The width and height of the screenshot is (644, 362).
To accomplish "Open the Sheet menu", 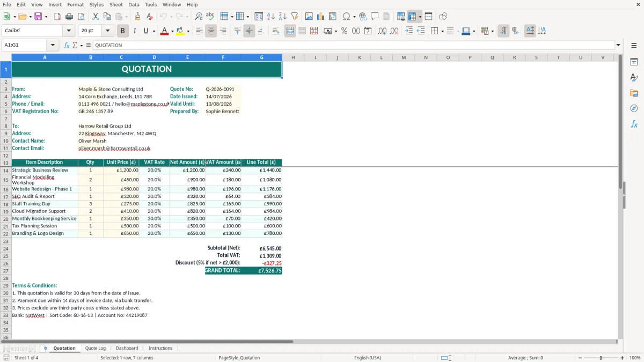I will [116, 4].
